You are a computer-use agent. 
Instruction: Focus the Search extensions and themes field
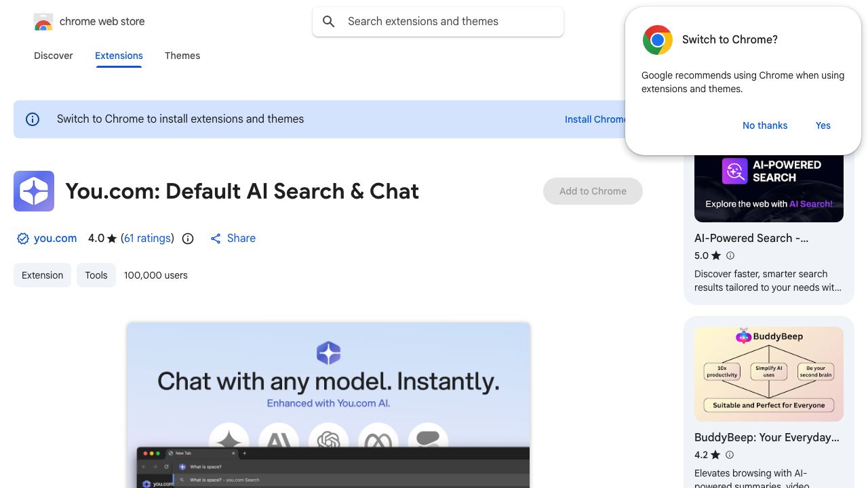(x=438, y=22)
